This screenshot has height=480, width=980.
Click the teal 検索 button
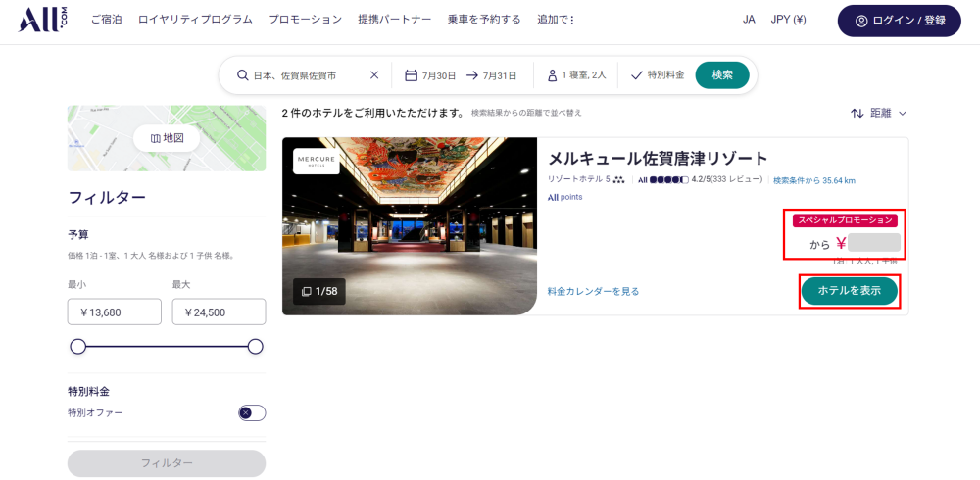click(722, 75)
